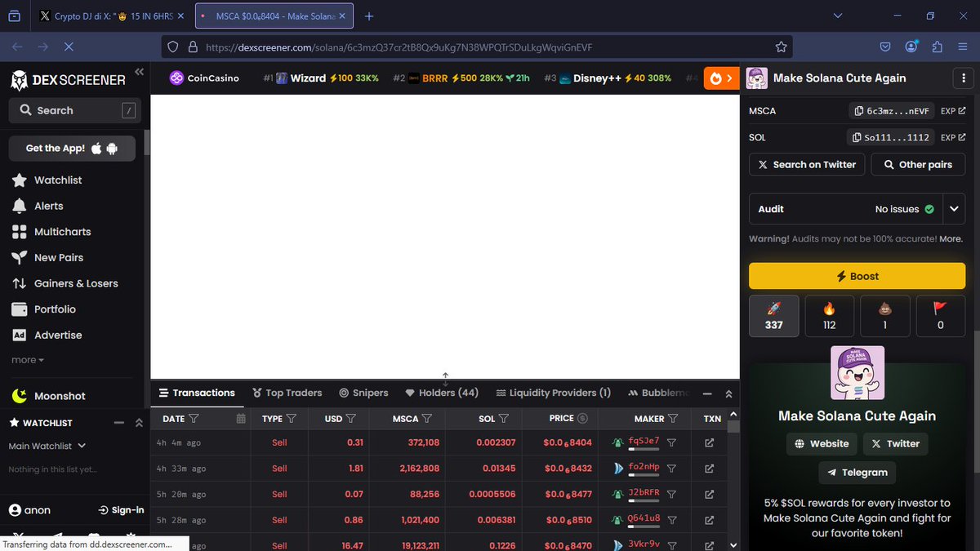
Task: Click the CoinCasino ad link
Action: coord(204,78)
